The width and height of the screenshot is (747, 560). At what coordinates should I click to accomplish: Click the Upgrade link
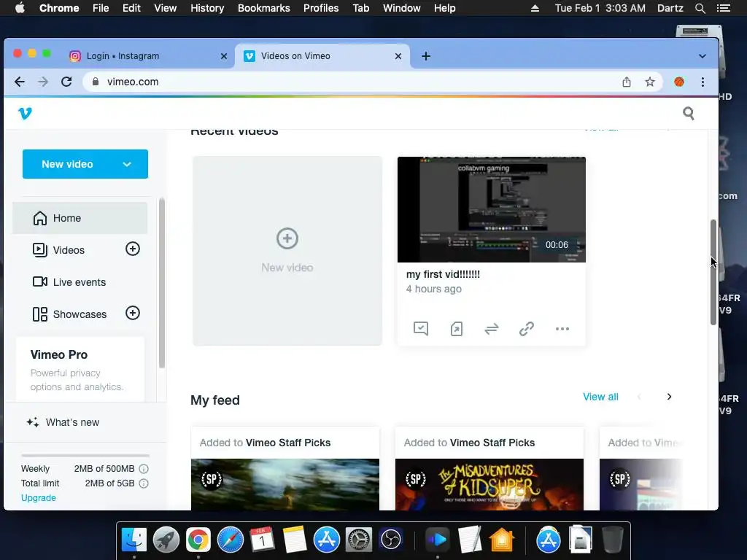coord(38,497)
